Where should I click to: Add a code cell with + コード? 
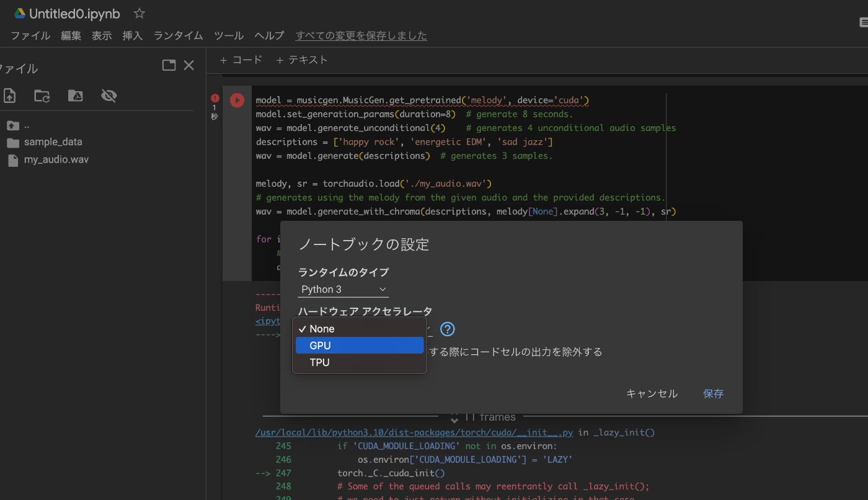click(x=241, y=60)
